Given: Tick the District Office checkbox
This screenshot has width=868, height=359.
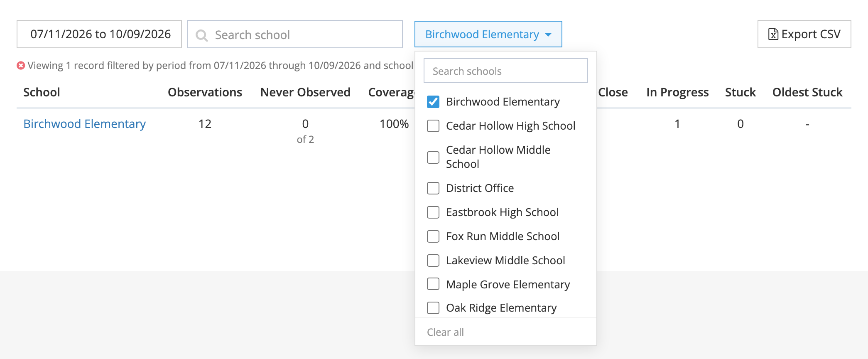Looking at the screenshot, I should (x=433, y=188).
